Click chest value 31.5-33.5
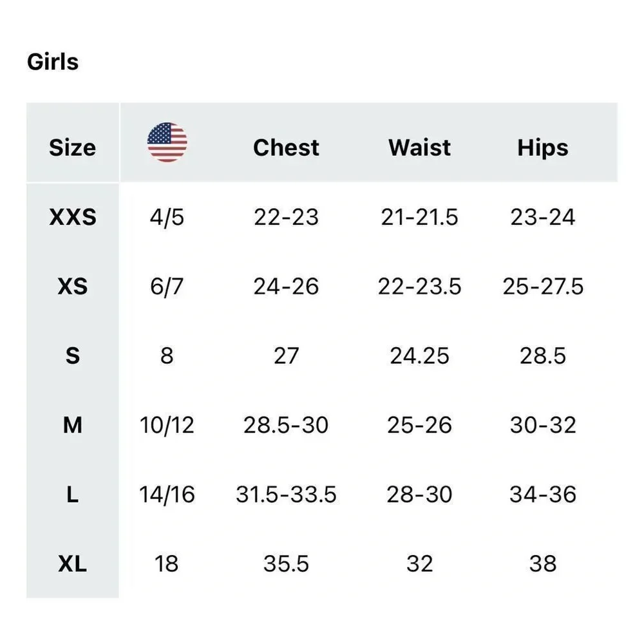The width and height of the screenshot is (644, 644). pyautogui.click(x=286, y=494)
